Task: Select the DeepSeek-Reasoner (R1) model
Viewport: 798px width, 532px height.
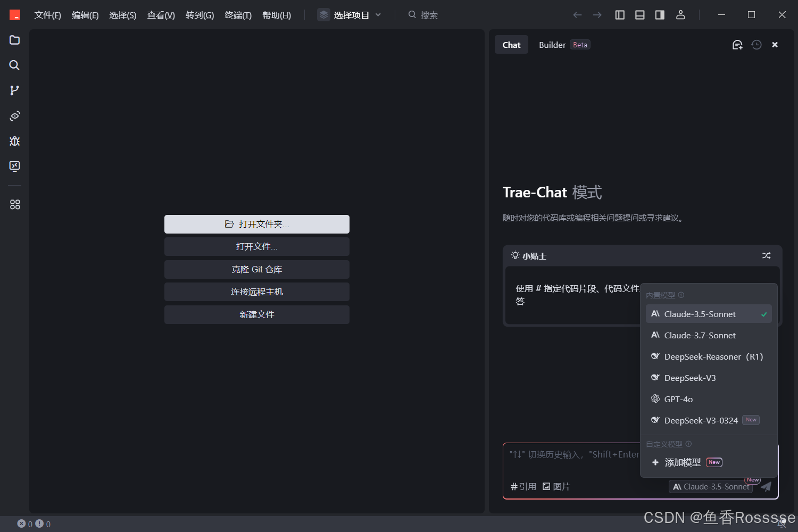Action: pyautogui.click(x=709, y=356)
